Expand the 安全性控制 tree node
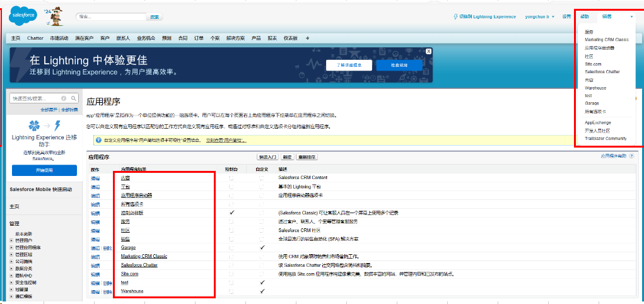 coord(11,283)
